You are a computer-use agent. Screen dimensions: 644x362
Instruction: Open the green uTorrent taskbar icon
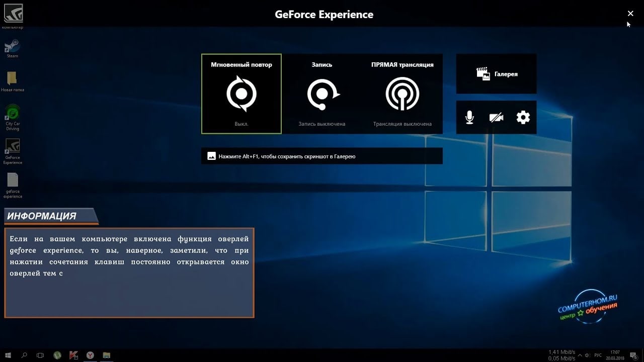tap(57, 355)
